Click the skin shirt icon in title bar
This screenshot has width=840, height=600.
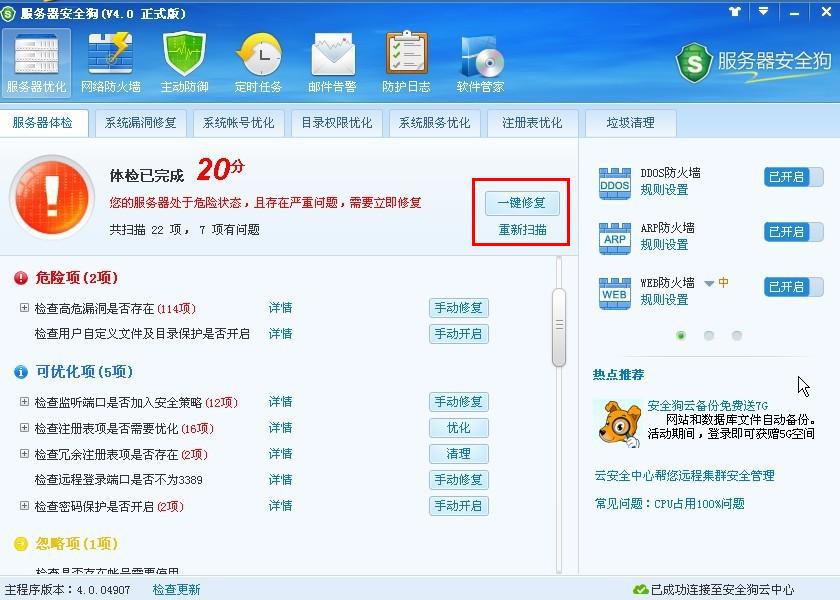click(736, 11)
